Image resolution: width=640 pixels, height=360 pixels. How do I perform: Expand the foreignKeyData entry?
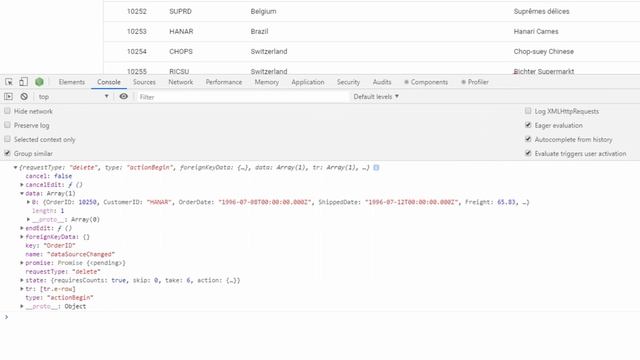[22, 237]
